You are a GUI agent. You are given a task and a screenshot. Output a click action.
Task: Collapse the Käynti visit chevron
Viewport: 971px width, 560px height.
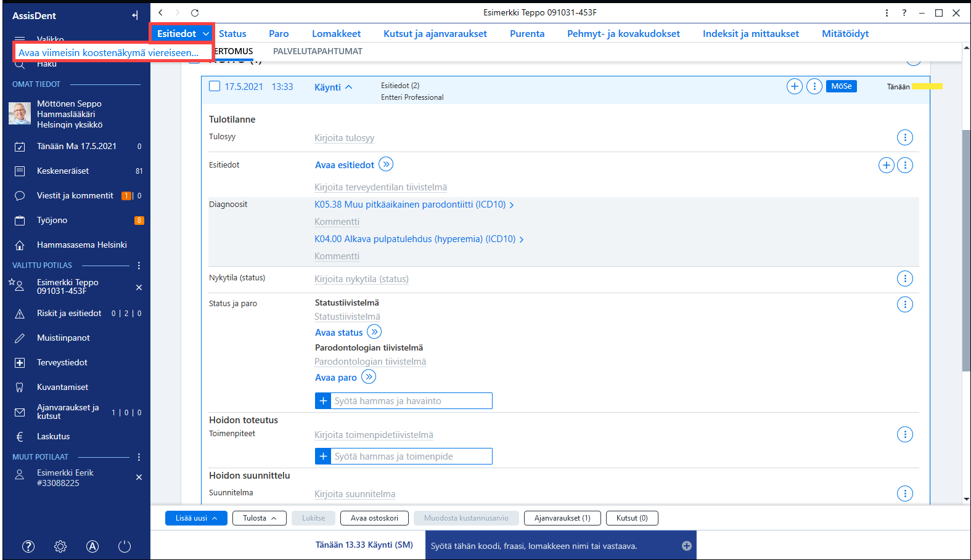pos(349,87)
